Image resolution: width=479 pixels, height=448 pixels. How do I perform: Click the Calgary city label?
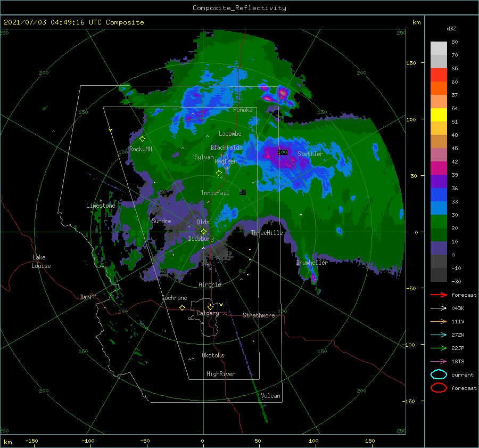pos(208,313)
